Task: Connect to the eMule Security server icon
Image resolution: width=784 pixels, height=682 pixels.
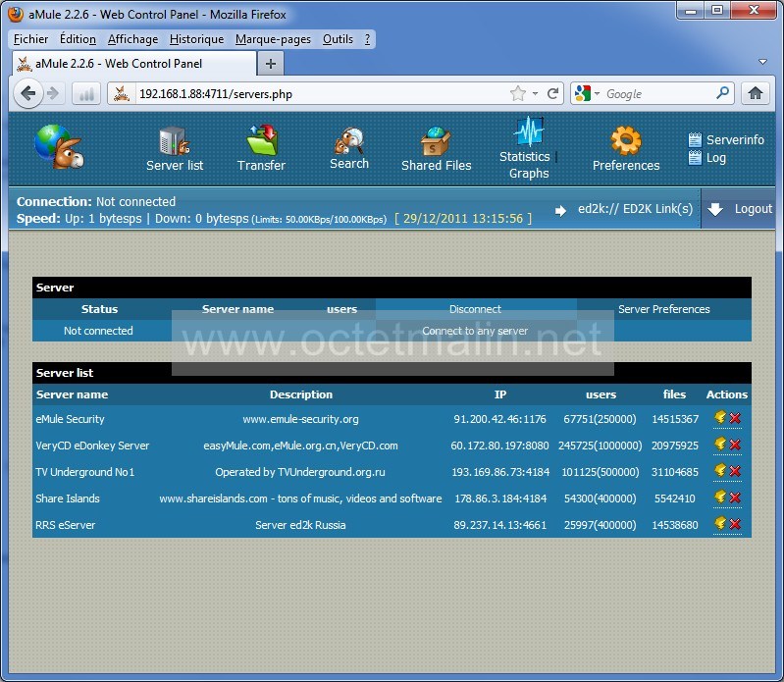Action: tap(720, 417)
